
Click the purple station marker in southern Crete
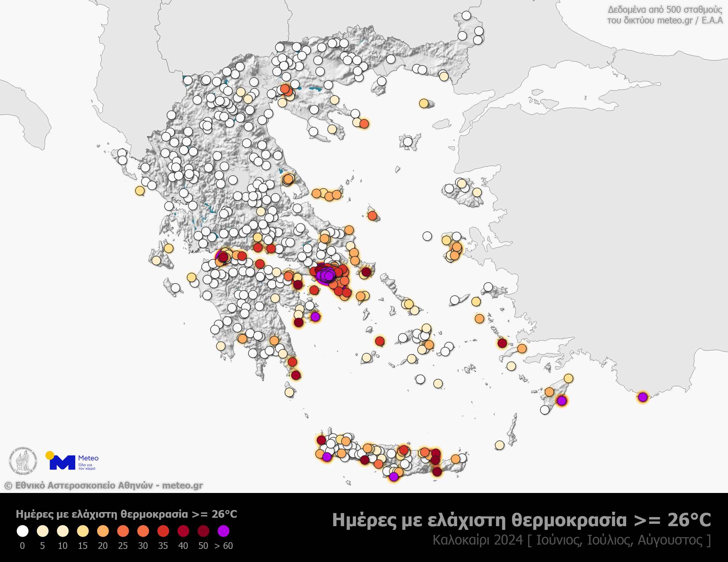click(x=393, y=476)
